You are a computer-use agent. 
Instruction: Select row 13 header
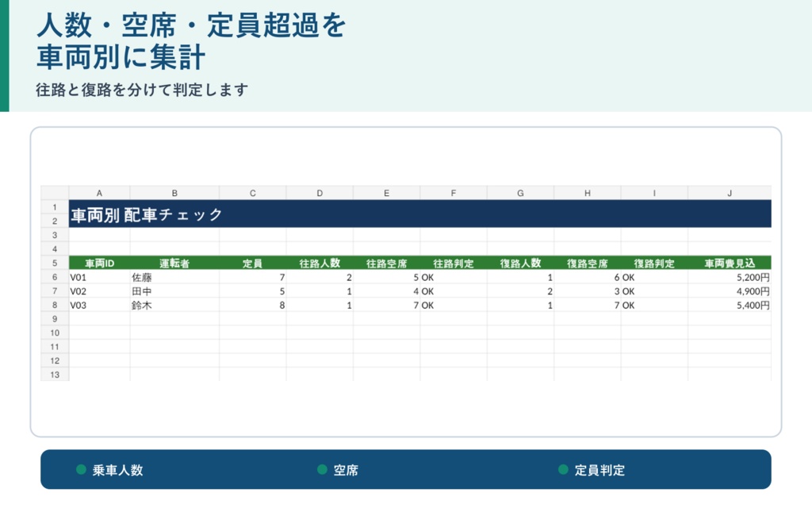click(55, 375)
